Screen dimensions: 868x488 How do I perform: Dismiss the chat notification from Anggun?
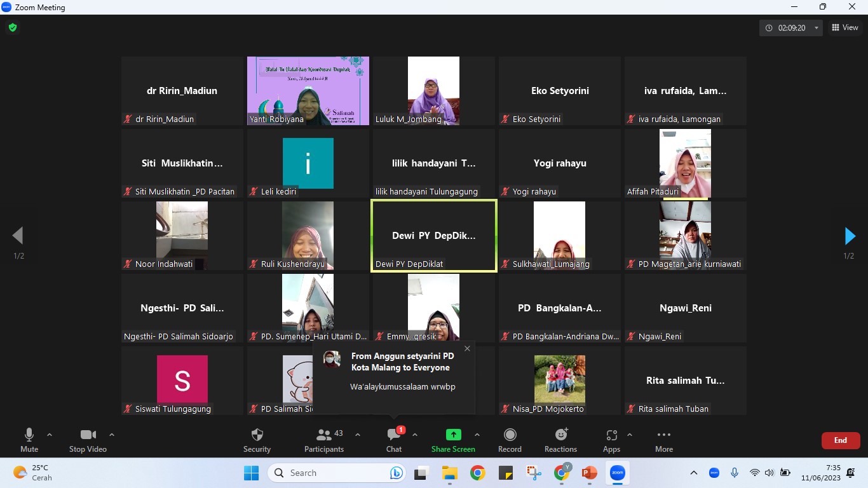pos(467,348)
